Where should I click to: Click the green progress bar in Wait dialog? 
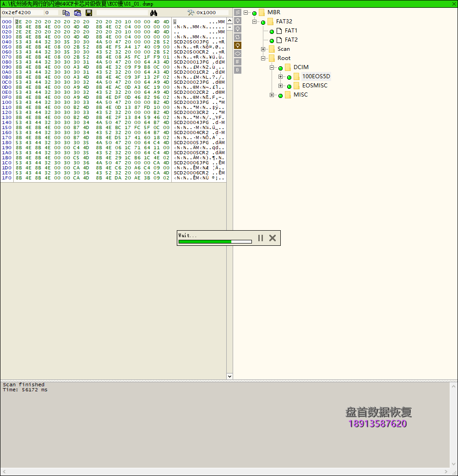tap(215, 242)
